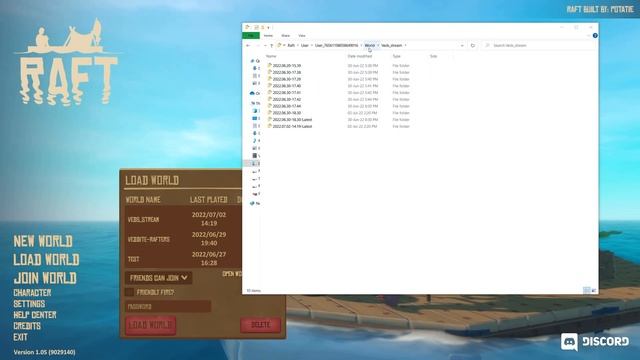Screen dimensions: 640x360
Task: Go back with Explorer's back arrow
Action: [x=248, y=45]
